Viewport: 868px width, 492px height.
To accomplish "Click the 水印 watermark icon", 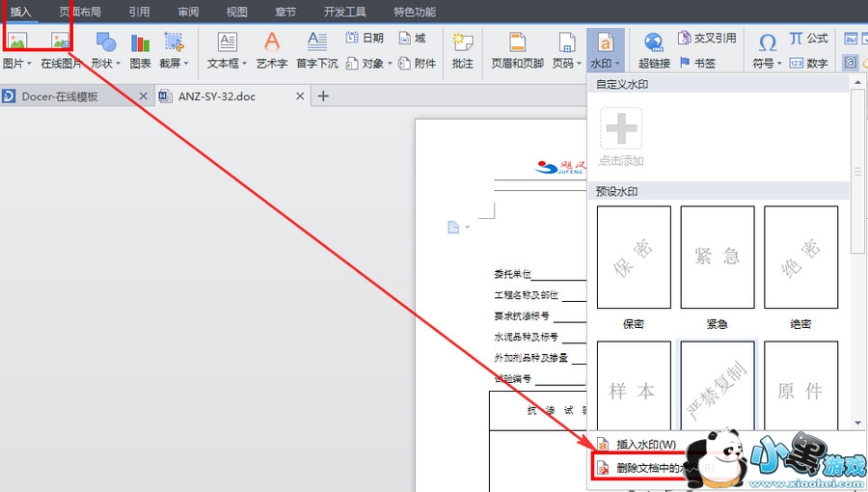I will tap(605, 42).
